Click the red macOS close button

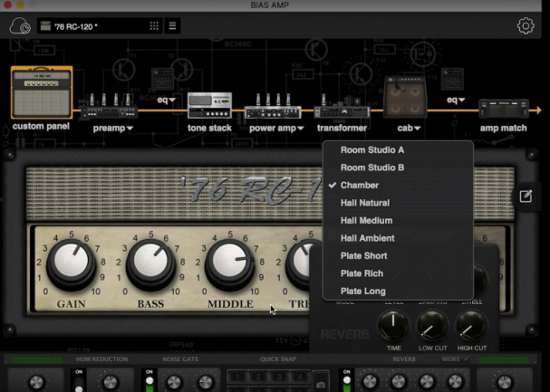tap(7, 5)
